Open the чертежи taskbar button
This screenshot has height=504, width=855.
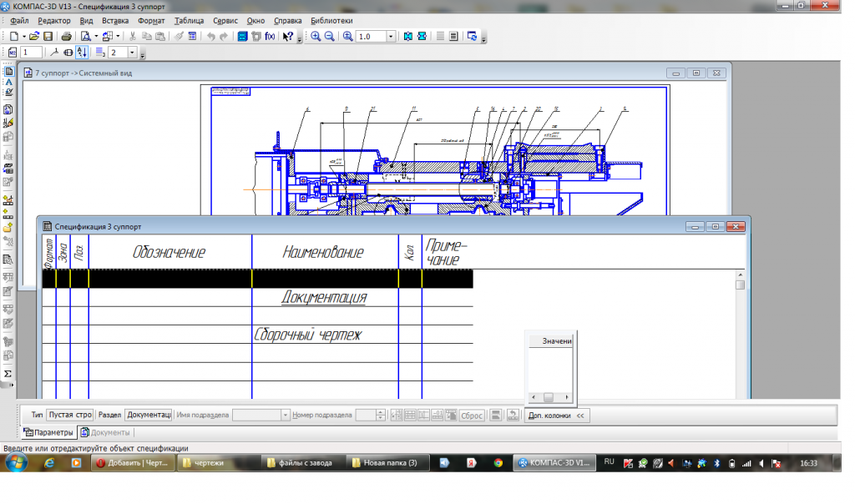click(220, 462)
